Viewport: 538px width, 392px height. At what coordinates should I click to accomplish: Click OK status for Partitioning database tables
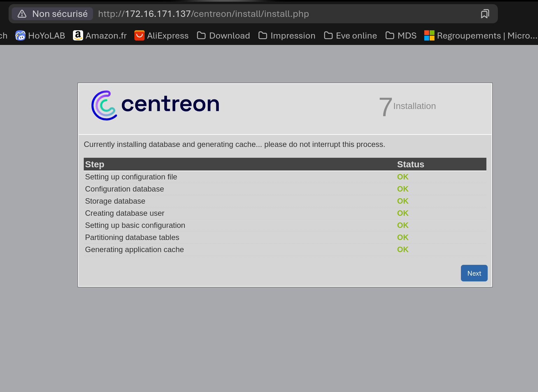(x=403, y=237)
